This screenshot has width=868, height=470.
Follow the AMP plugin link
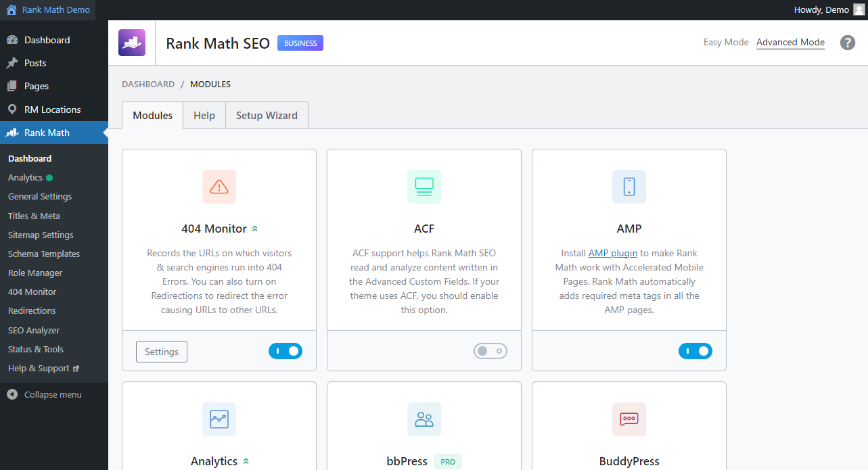coord(613,253)
